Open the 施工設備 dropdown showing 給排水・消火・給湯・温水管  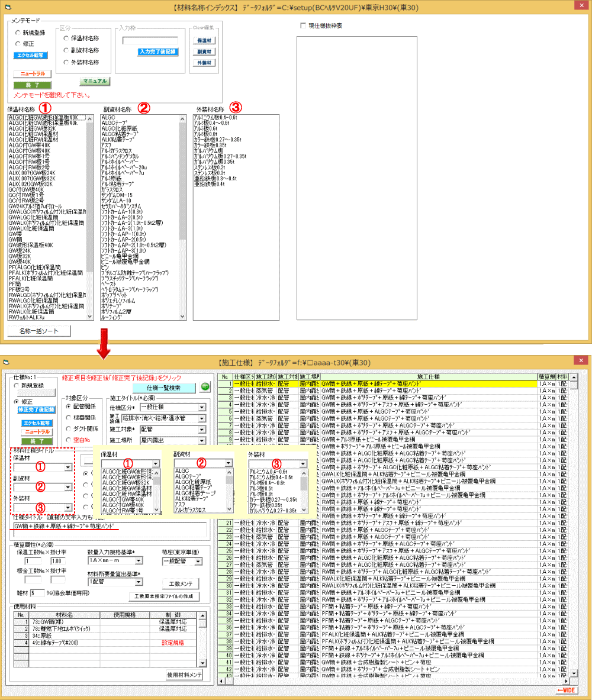[x=163, y=418]
